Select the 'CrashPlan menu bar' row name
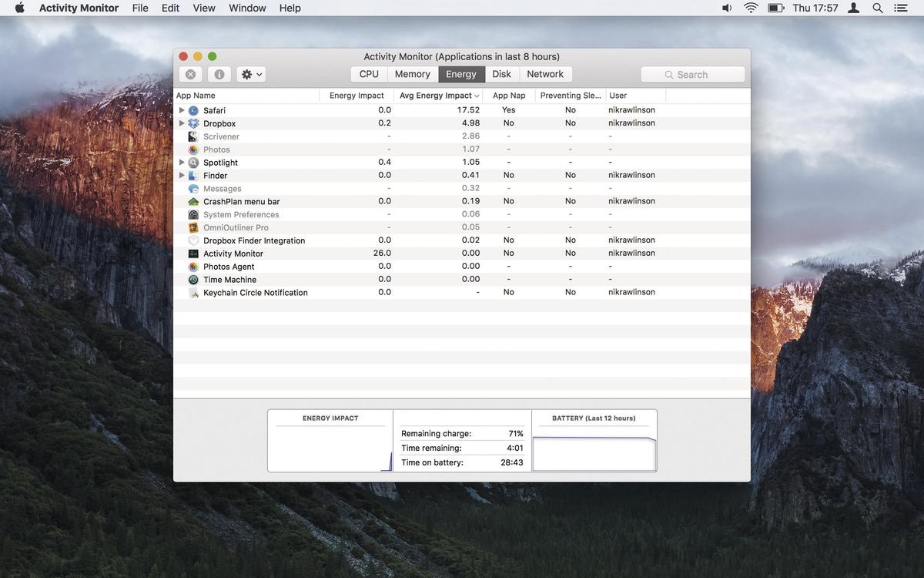The height and width of the screenshot is (578, 924). [242, 202]
